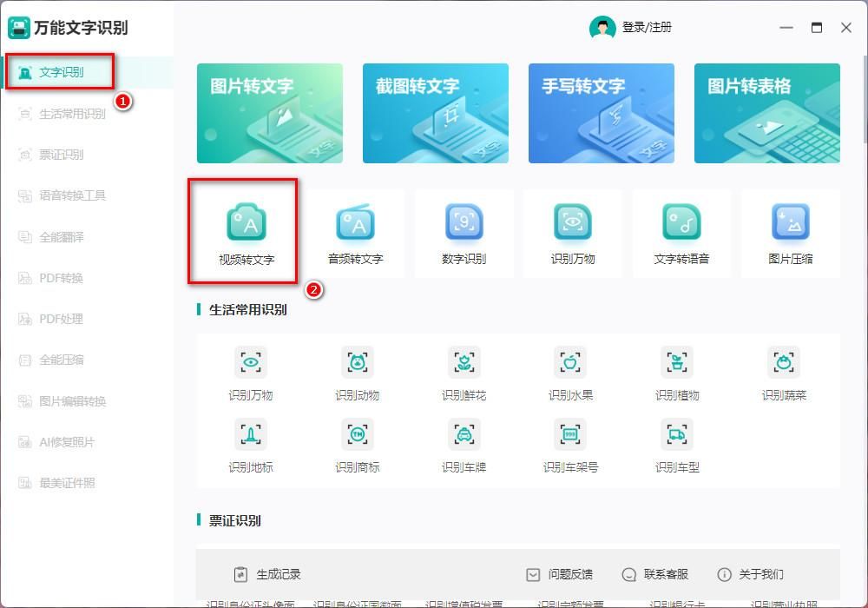Open the 图片压缩 tool

coord(791,234)
